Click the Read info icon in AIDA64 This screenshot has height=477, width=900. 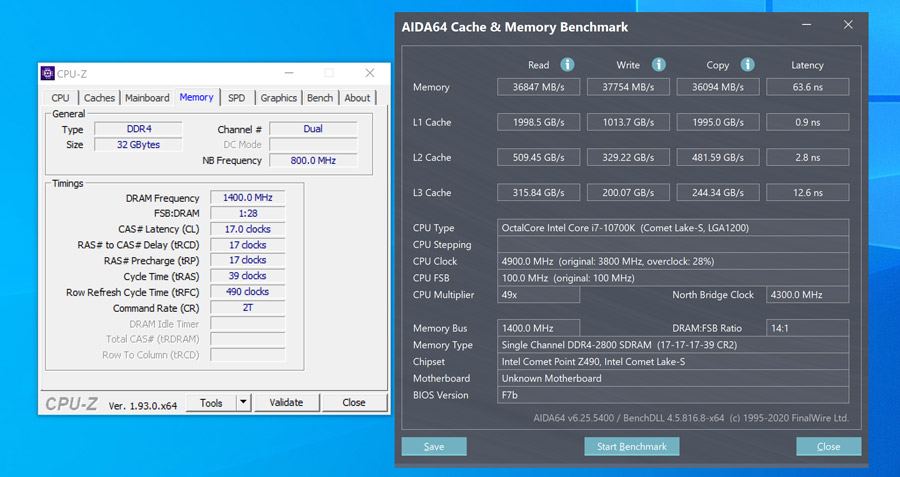coord(567,64)
